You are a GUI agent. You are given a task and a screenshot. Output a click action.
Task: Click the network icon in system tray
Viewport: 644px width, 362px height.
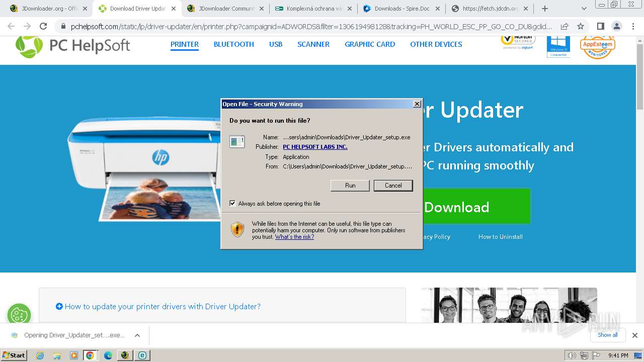tap(584, 355)
